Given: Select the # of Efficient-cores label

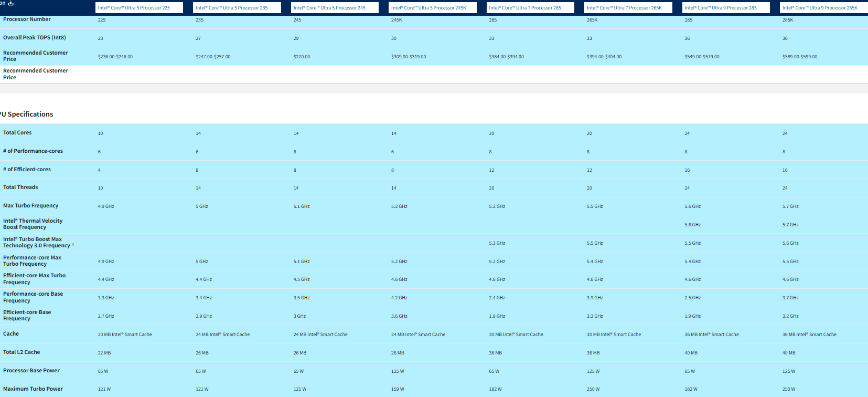Looking at the screenshot, I should click(27, 170).
